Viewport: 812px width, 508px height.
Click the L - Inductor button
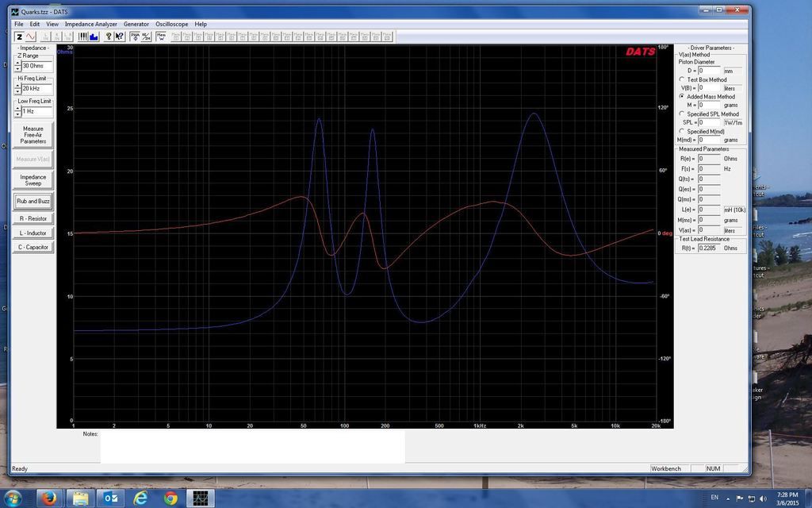point(33,233)
